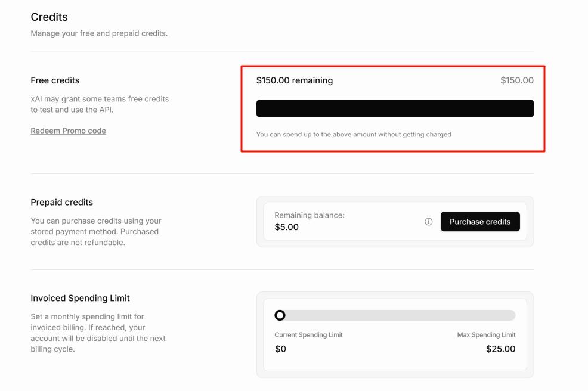Click the Max Spending Limit label
This screenshot has width=588, height=391.
(x=486, y=335)
